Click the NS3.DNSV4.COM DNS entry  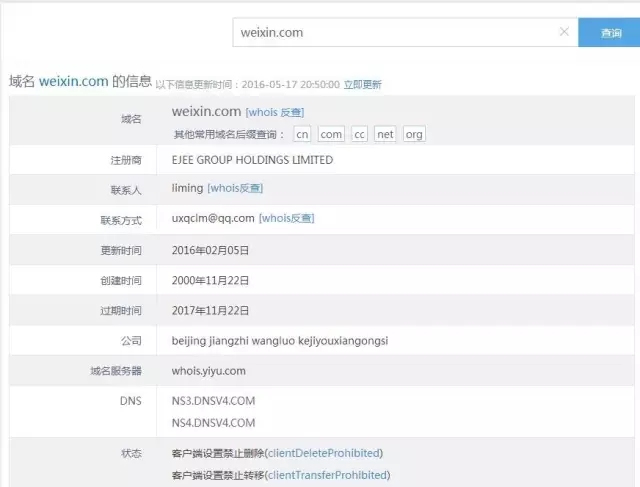point(213,401)
